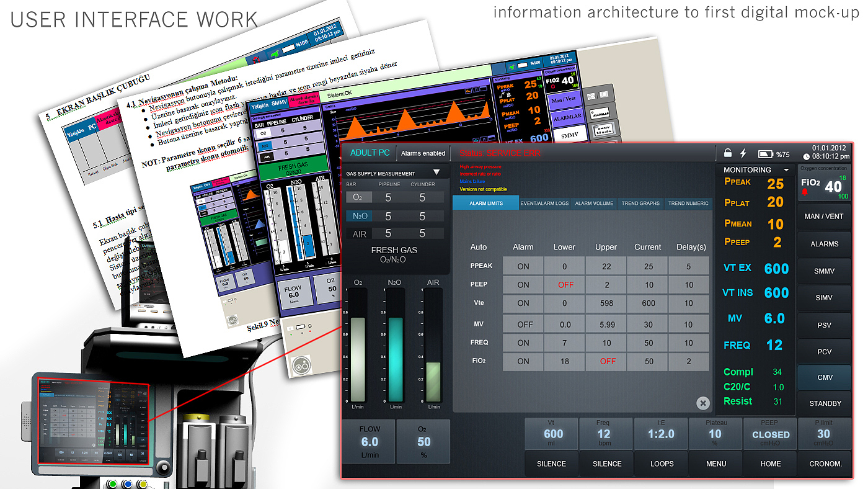Select the O2 50 % box in the front mock-up

coord(423,442)
